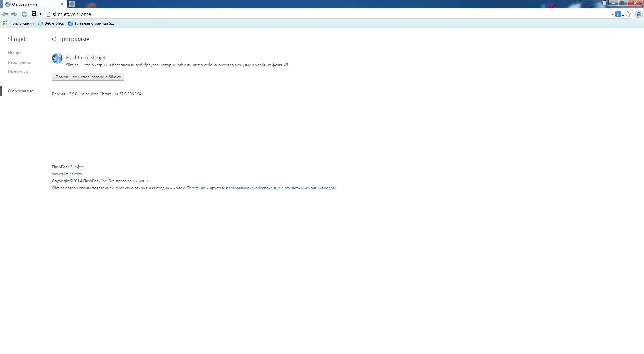Open История in the sidebar

(16, 53)
